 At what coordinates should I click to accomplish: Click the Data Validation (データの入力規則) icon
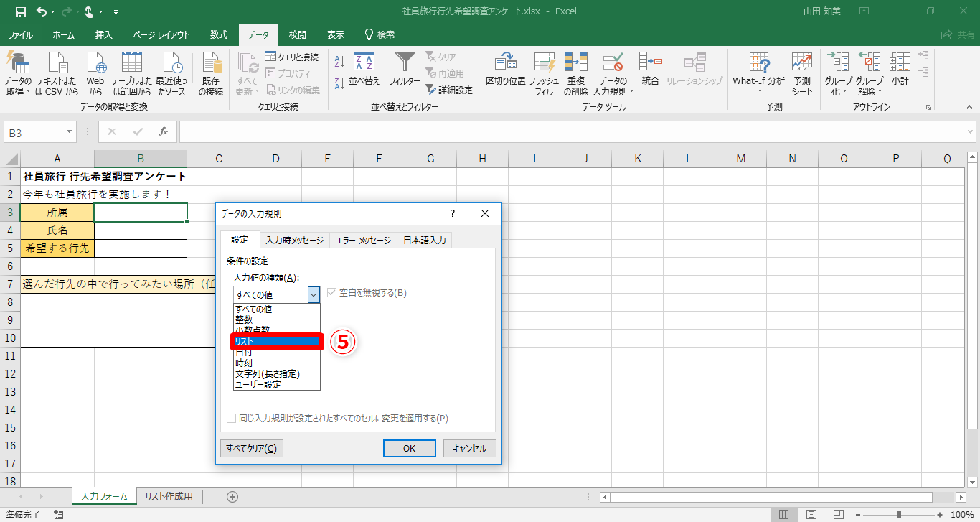point(613,63)
